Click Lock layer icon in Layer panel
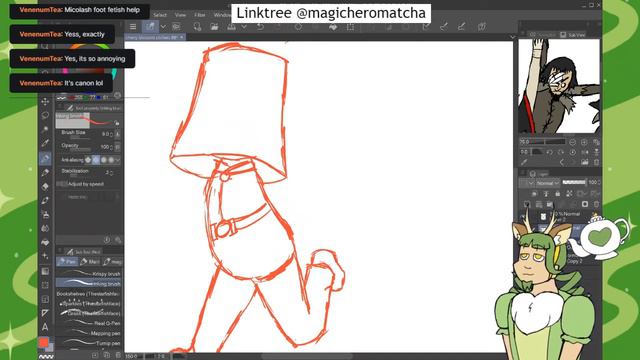 click(x=557, y=193)
